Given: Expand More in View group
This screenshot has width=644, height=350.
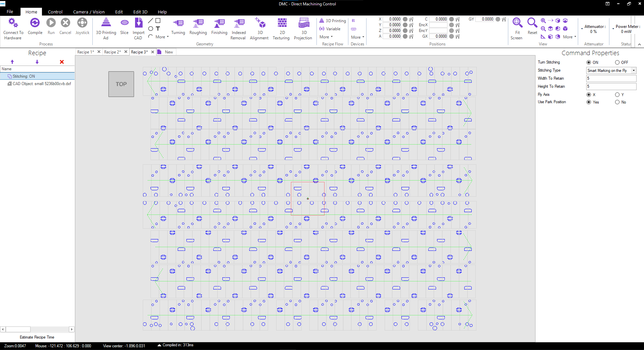Looking at the screenshot, I should [x=569, y=37].
